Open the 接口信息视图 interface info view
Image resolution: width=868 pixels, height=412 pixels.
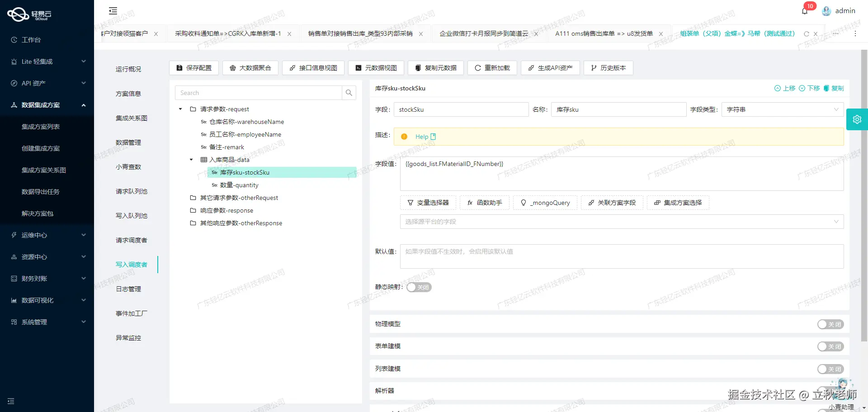click(313, 68)
